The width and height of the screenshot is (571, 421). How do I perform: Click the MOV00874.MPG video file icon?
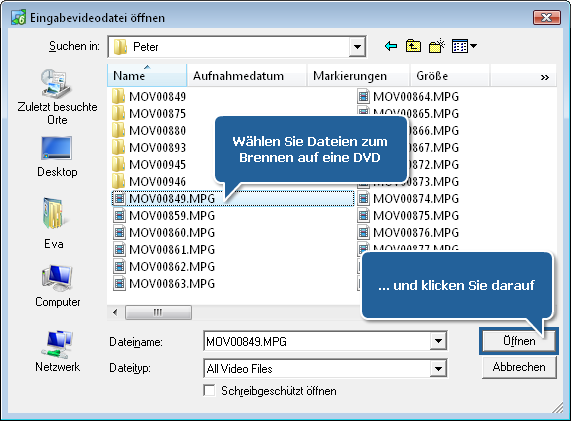coord(363,198)
